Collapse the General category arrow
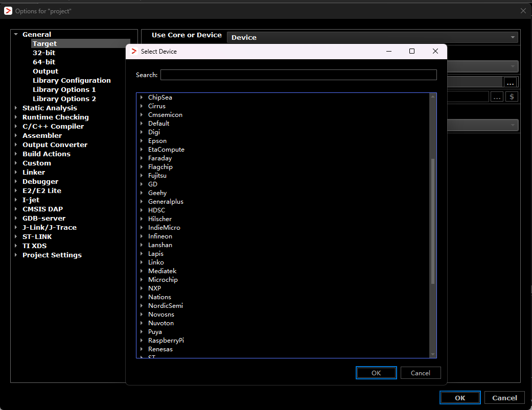This screenshot has width=532, height=410. (16, 34)
